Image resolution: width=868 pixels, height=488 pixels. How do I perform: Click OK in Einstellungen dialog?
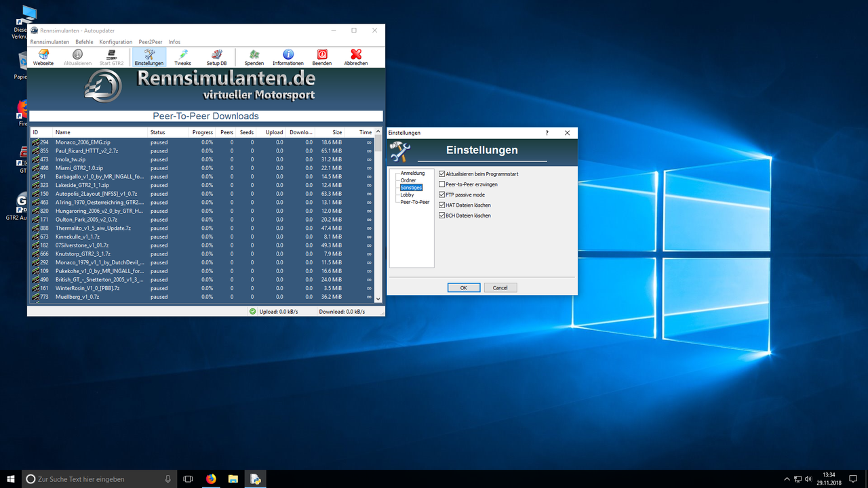pos(464,287)
